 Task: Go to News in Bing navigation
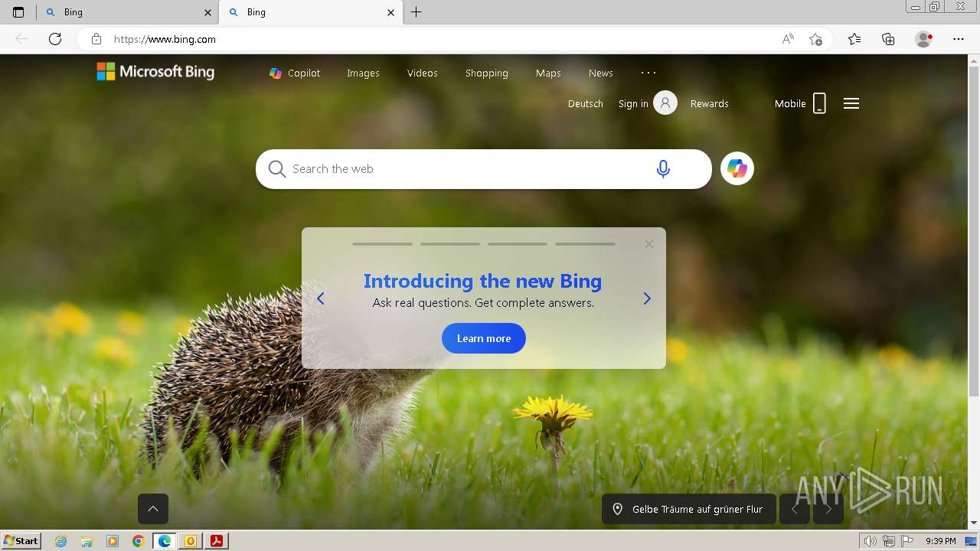tap(601, 73)
